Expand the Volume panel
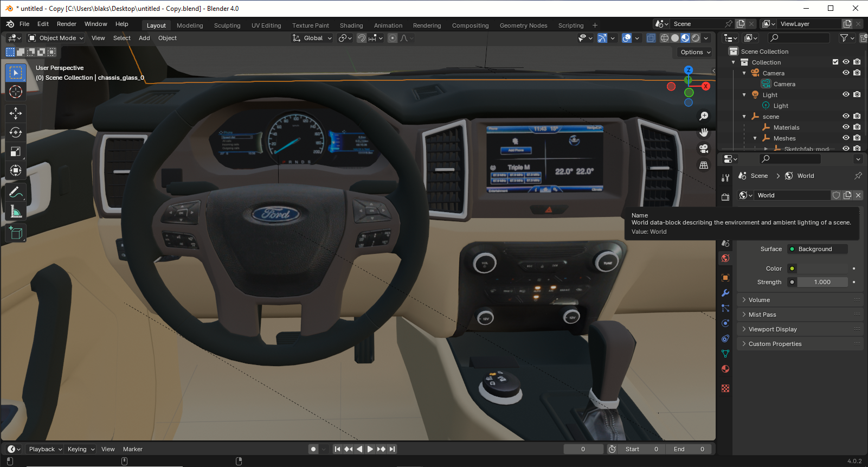Viewport: 868px width, 467px height. click(x=759, y=300)
